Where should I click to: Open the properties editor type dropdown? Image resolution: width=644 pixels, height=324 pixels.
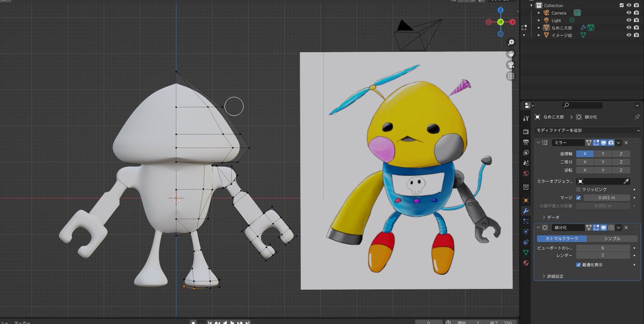(529, 105)
